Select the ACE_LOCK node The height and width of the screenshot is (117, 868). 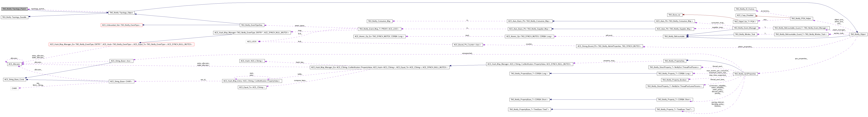pyautogui.click(x=252, y=42)
